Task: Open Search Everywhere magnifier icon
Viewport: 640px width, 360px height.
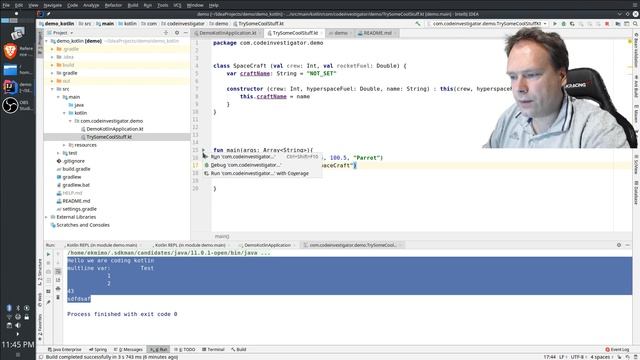Action: click(636, 24)
